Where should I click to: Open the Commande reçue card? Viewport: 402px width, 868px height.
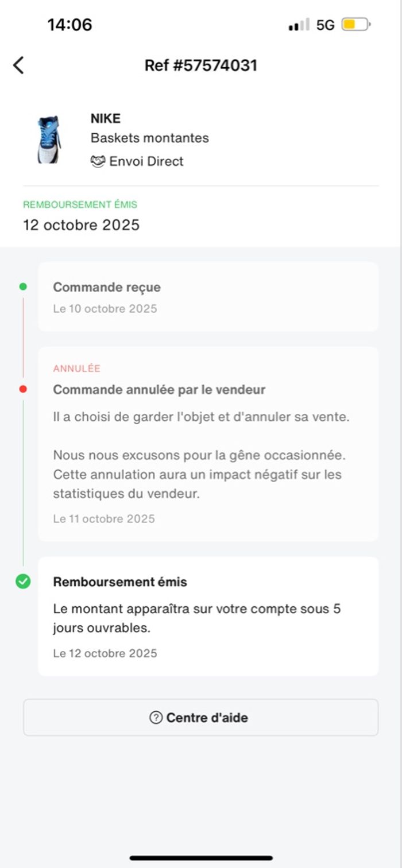point(208,297)
